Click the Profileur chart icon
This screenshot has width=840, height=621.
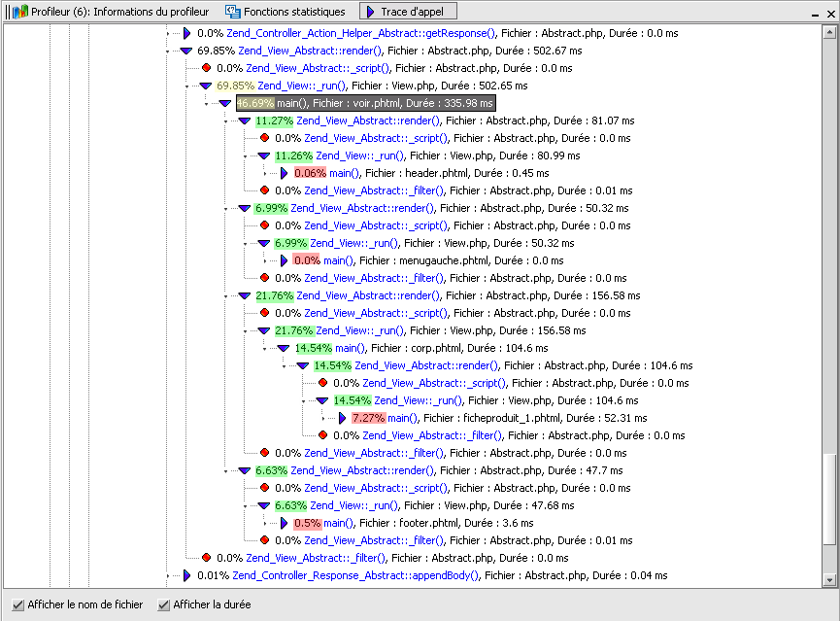(x=20, y=12)
